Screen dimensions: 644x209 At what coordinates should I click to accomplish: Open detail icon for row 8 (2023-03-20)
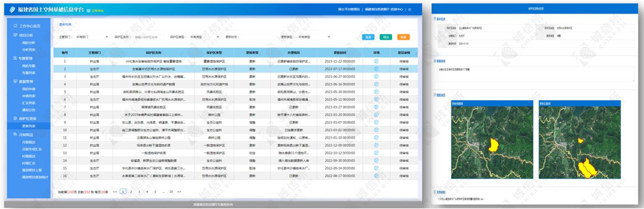point(376,114)
